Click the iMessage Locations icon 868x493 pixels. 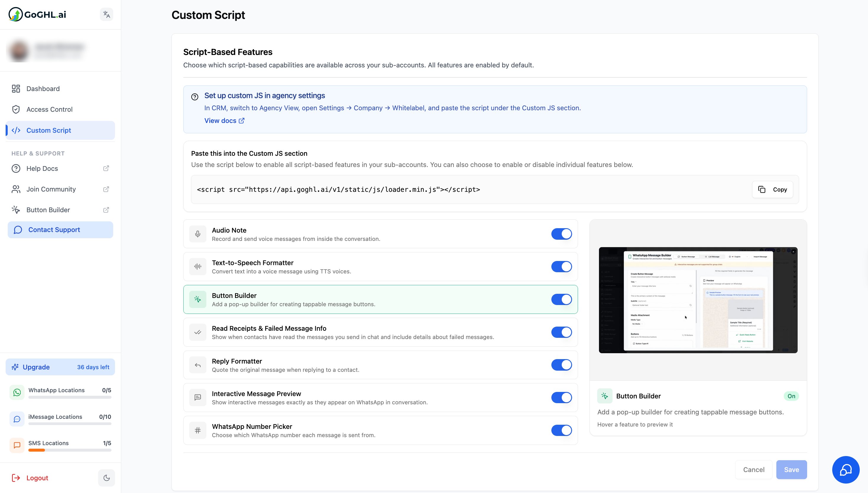pos(17,419)
